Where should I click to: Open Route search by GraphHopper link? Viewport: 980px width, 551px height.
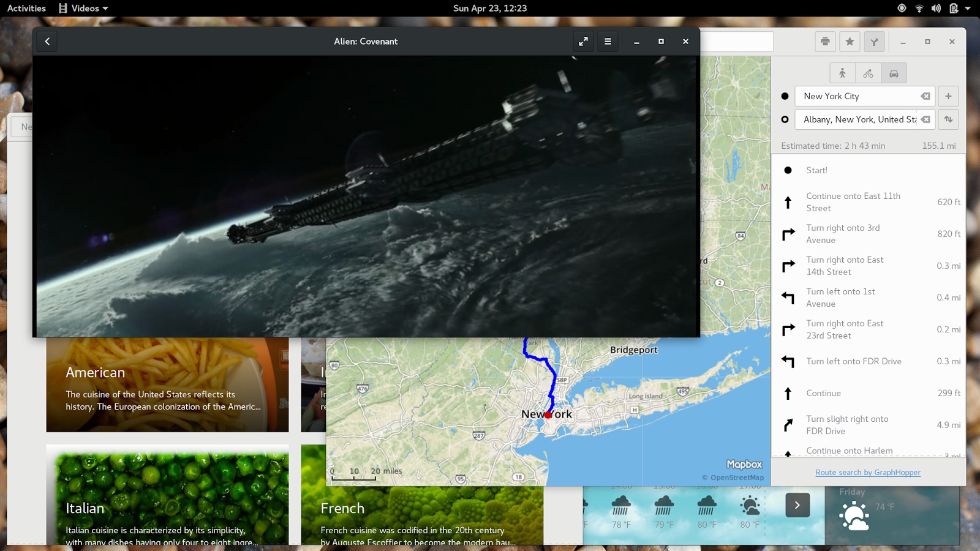point(868,473)
